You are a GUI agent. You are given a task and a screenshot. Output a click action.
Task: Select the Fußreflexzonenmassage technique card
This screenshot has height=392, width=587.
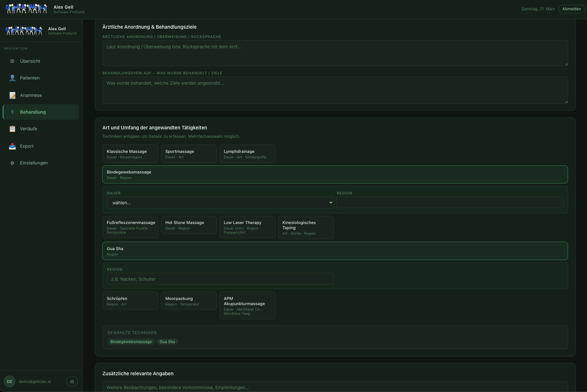[130, 227]
